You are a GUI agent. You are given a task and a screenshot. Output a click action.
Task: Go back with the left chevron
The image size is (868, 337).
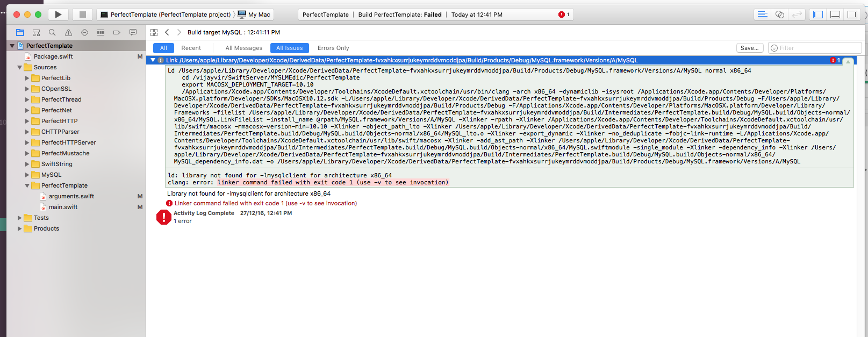point(167,32)
